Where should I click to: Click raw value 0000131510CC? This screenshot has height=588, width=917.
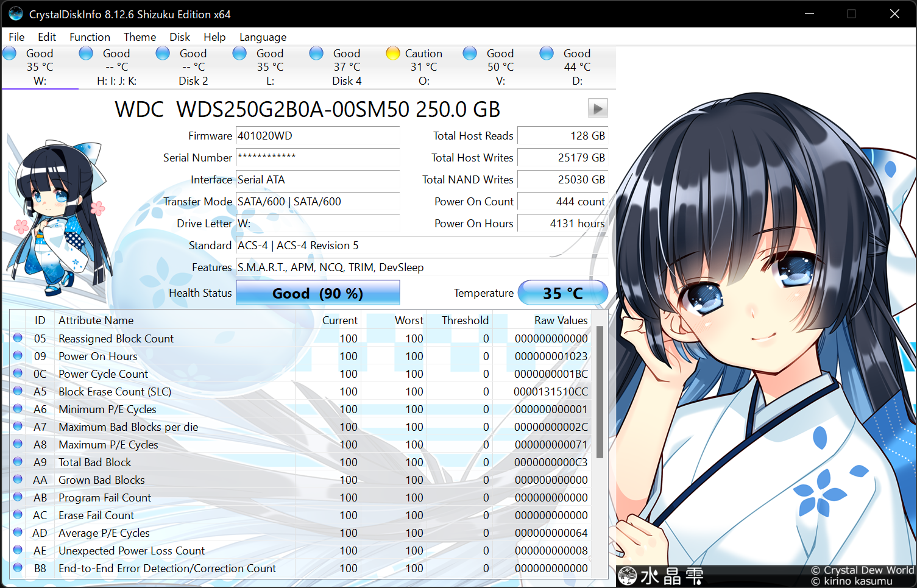coord(551,392)
